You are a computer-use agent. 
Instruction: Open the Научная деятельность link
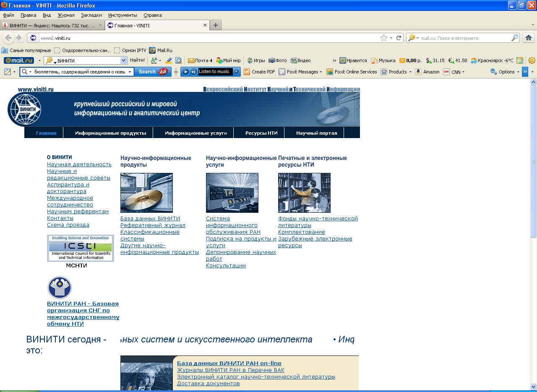point(79,164)
